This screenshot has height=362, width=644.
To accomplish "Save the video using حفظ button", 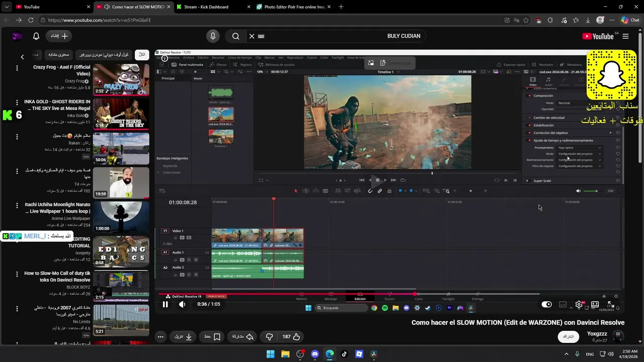I will pyautogui.click(x=212, y=337).
